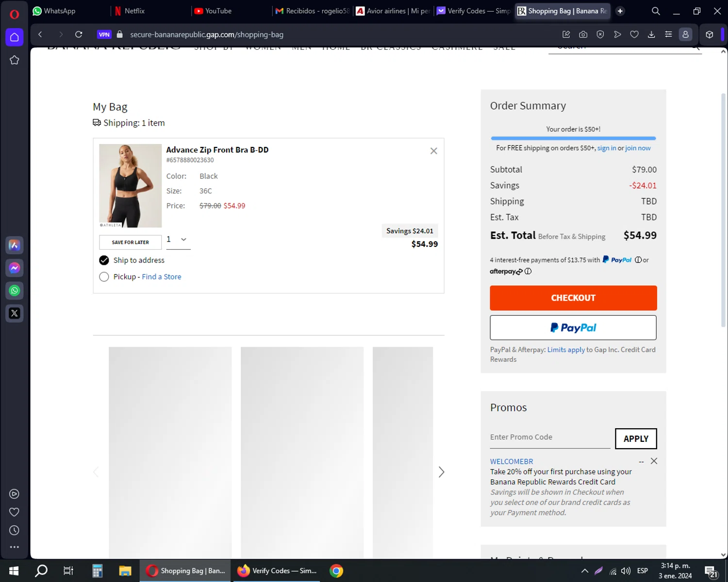The image size is (728, 582).
Task: Select the Ship to address option
Action: coord(104,260)
